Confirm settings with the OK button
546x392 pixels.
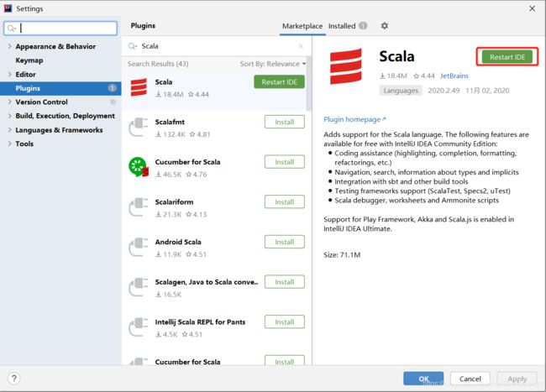click(423, 379)
